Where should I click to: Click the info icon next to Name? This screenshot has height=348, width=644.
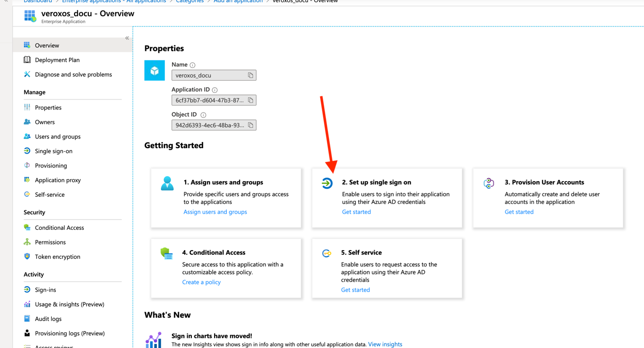(x=193, y=65)
